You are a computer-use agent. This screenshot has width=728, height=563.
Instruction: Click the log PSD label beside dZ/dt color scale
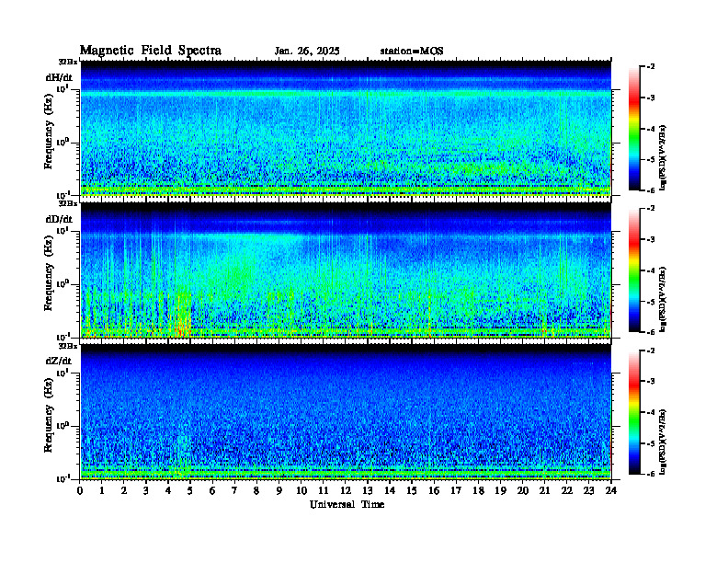[x=663, y=441]
